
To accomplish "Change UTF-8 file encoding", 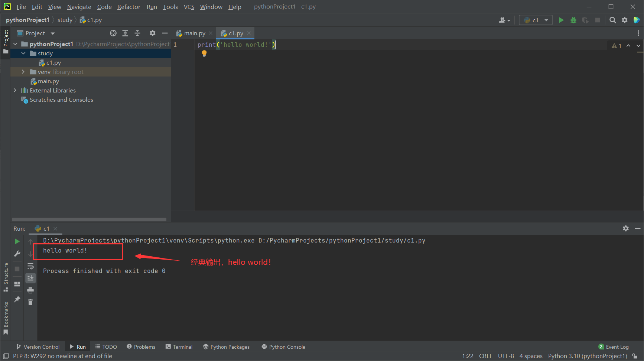I will [x=506, y=356].
